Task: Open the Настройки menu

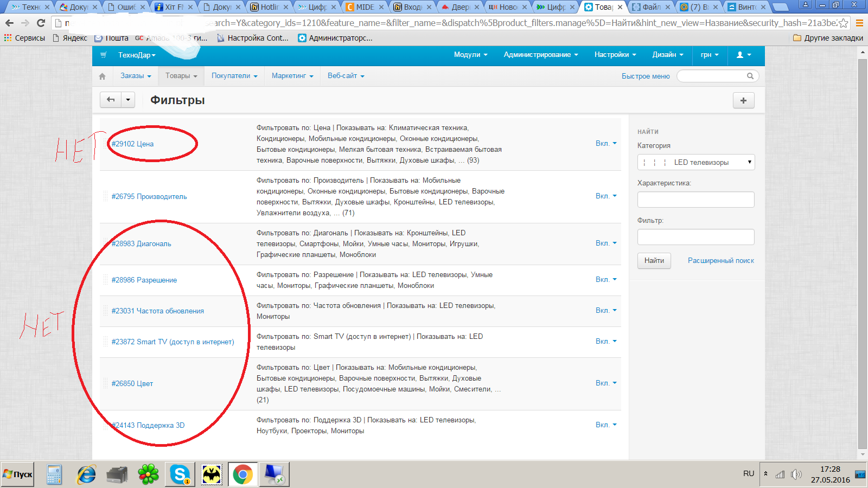Action: pos(615,55)
